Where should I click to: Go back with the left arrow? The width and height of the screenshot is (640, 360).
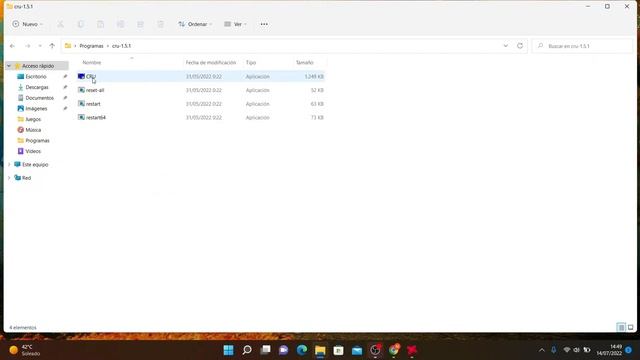click(12, 46)
